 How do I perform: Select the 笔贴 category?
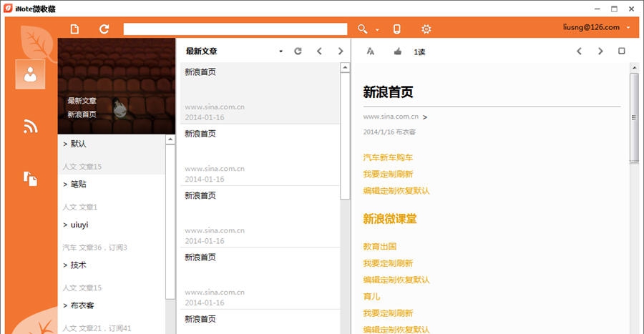coord(77,184)
